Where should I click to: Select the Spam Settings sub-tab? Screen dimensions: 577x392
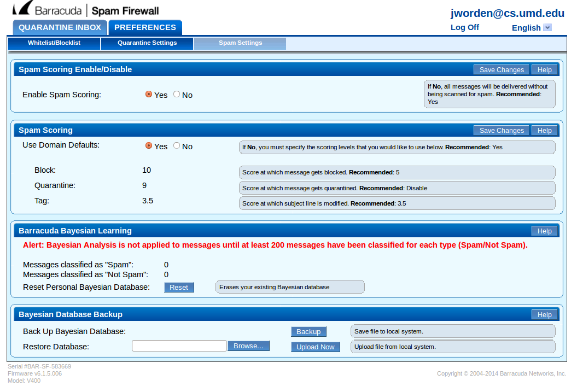pyautogui.click(x=240, y=43)
